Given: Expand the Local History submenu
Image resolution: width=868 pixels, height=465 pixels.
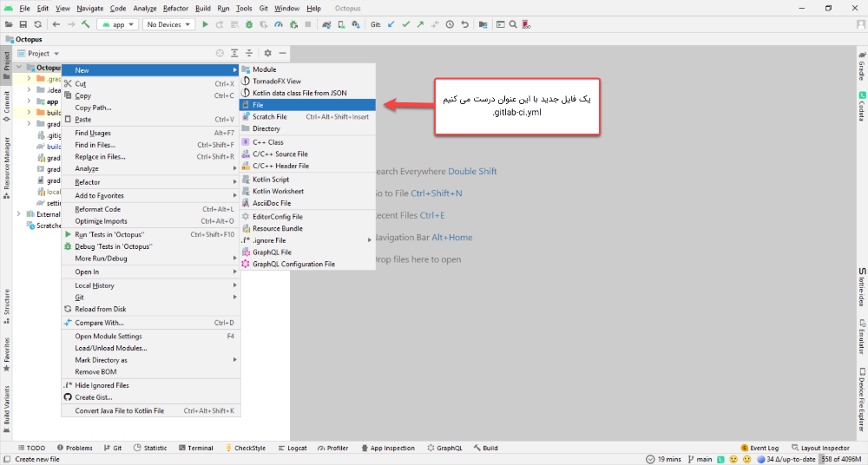Looking at the screenshot, I should (150, 285).
